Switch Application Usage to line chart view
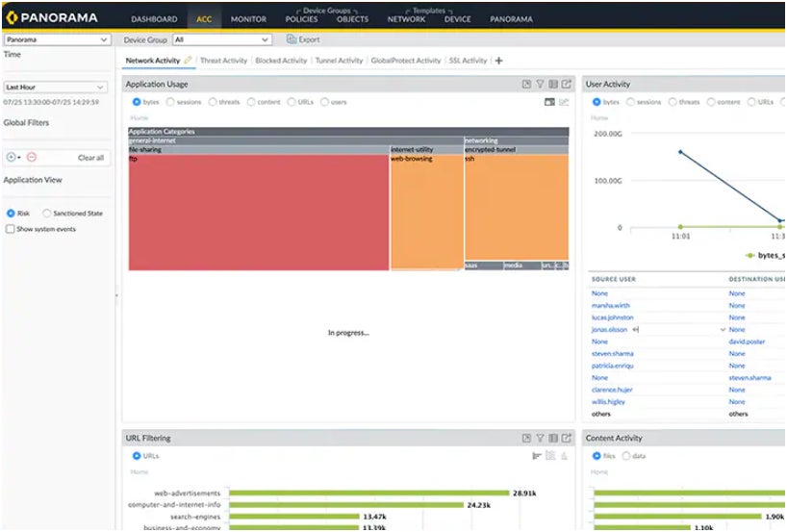 pyautogui.click(x=564, y=102)
